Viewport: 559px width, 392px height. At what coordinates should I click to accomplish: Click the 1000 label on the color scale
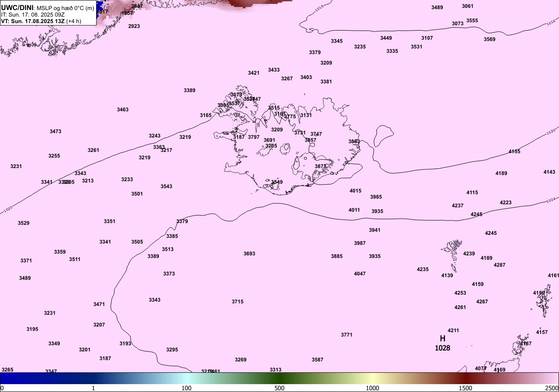[373, 388]
